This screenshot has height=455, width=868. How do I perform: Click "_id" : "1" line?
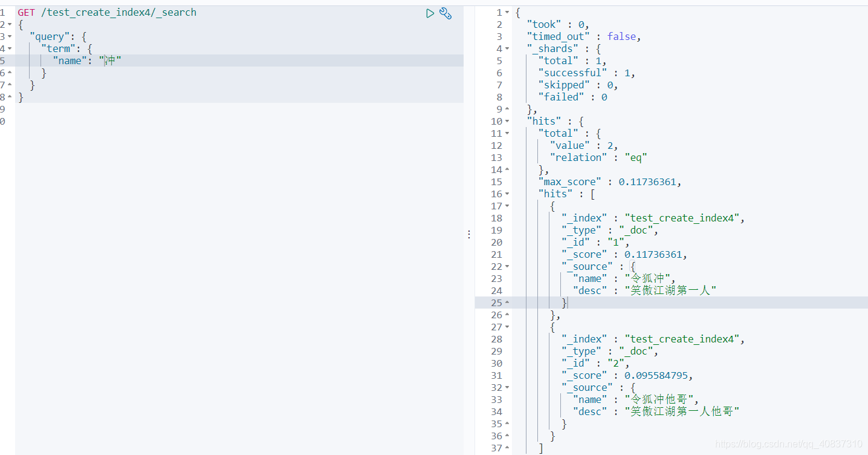(x=595, y=242)
